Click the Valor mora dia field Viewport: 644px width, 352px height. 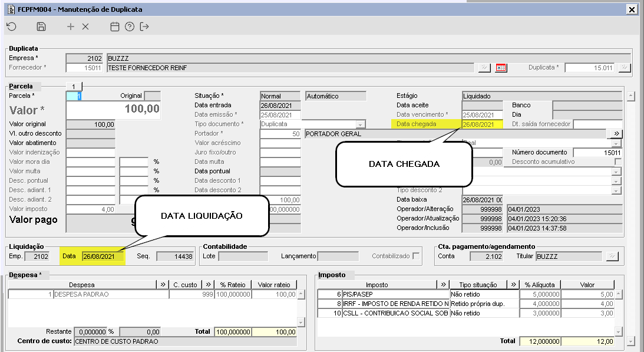coord(90,162)
